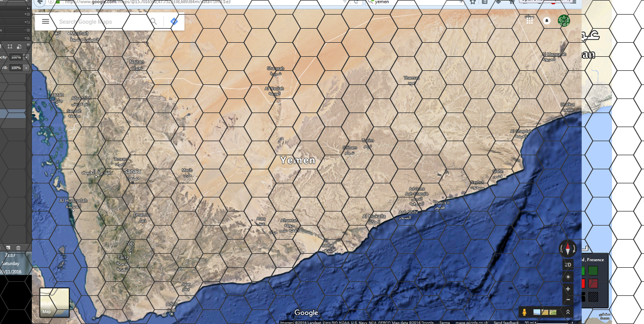Create a new layer in Photoshop panel

pyautogui.click(x=9, y=247)
